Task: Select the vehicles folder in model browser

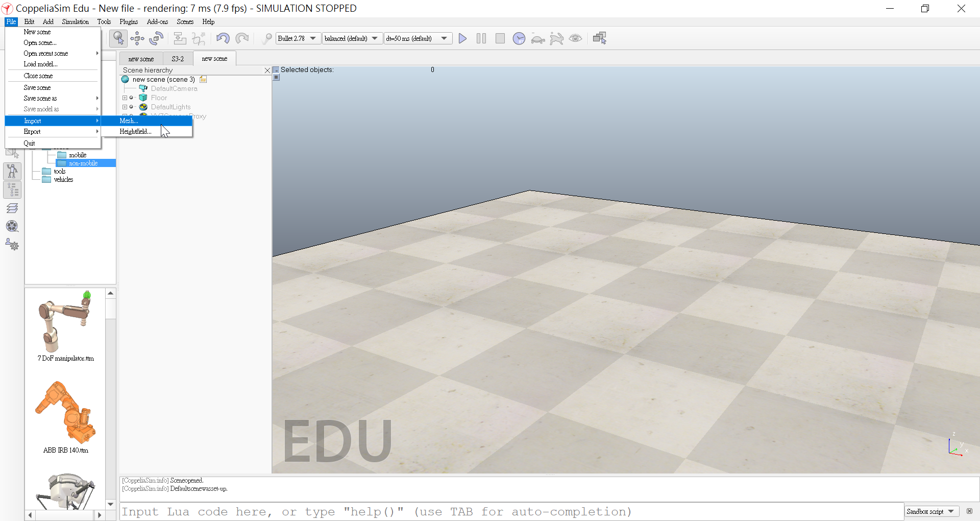Action: point(63,179)
